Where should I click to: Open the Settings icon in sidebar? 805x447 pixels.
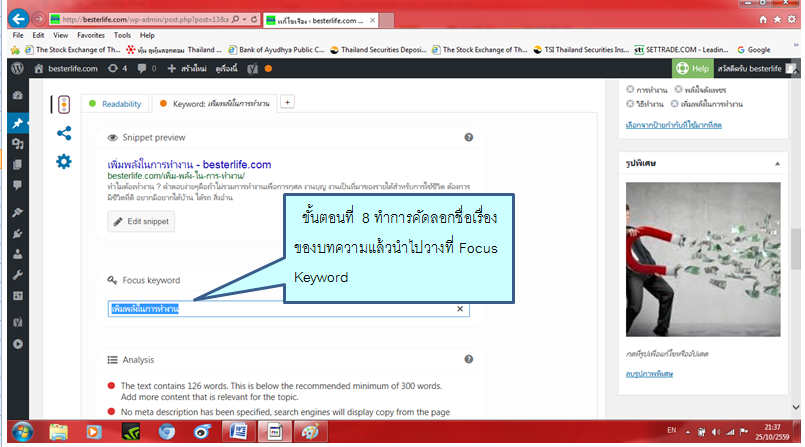tap(18, 296)
